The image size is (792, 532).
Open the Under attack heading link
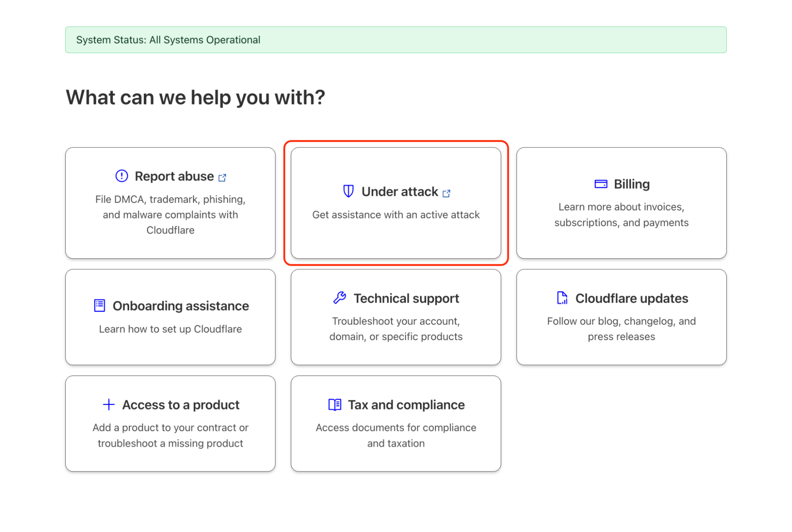click(x=399, y=192)
